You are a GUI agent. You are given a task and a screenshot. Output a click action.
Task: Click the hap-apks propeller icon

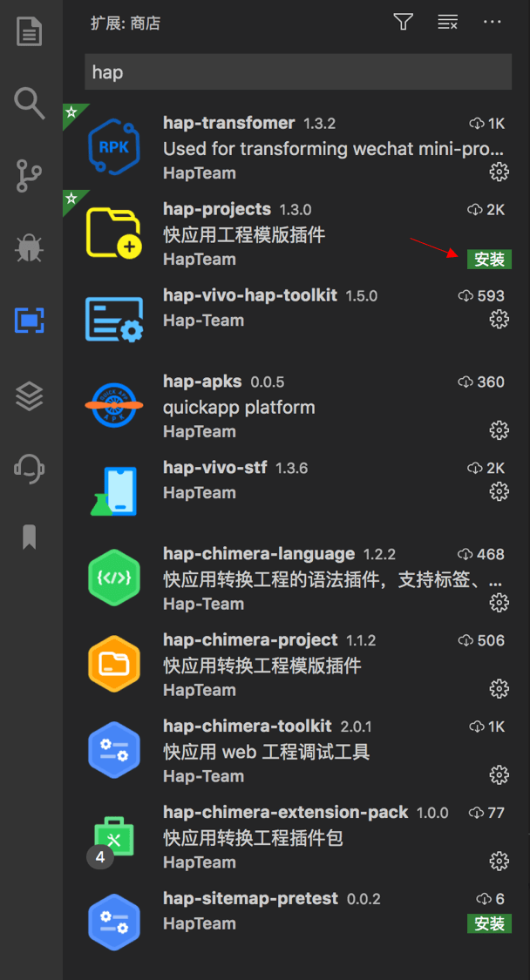(114, 406)
